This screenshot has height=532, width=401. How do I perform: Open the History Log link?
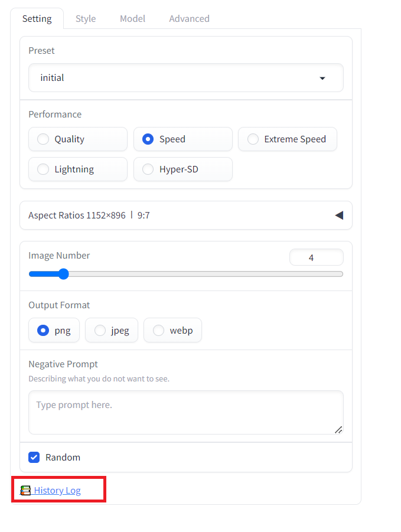pos(57,490)
